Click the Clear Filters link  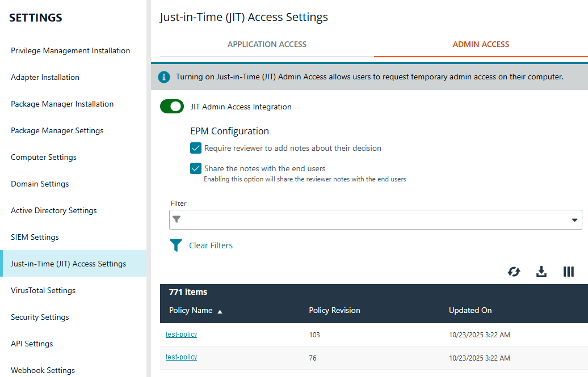pyautogui.click(x=211, y=245)
